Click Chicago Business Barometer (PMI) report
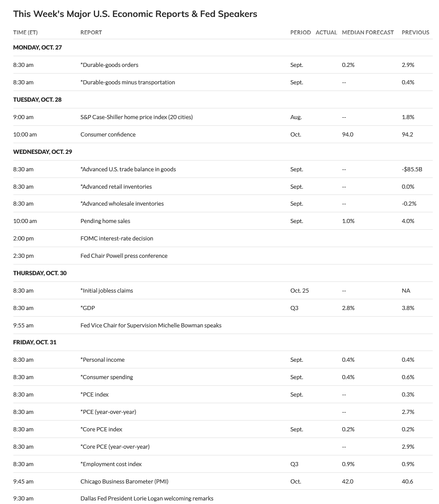Image resolution: width=439 pixels, height=504 pixels. [x=124, y=481]
